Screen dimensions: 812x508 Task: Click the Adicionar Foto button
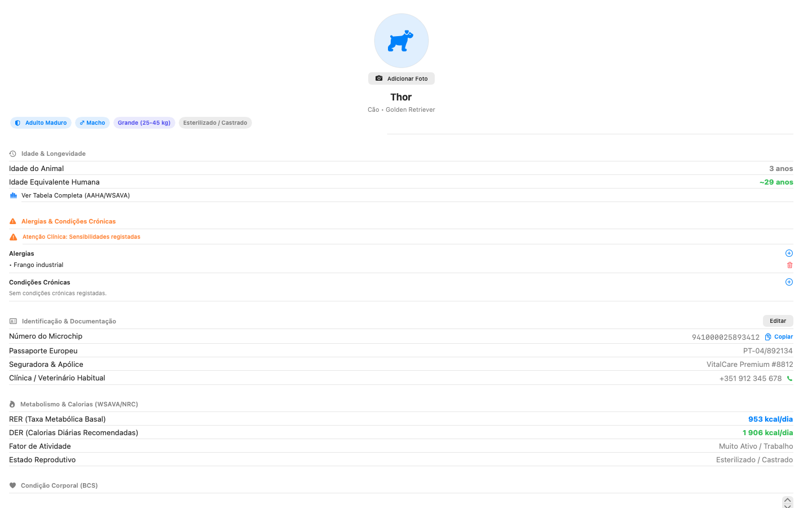point(401,78)
